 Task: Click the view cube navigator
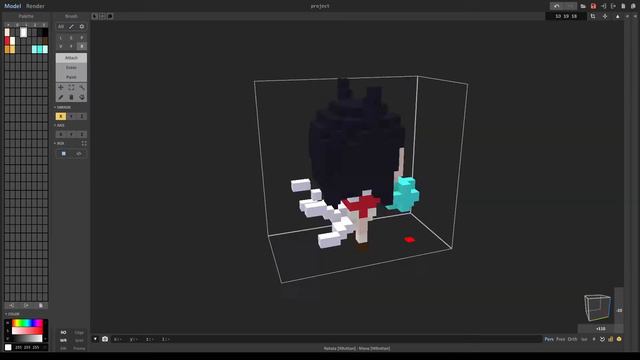[x=597, y=307]
